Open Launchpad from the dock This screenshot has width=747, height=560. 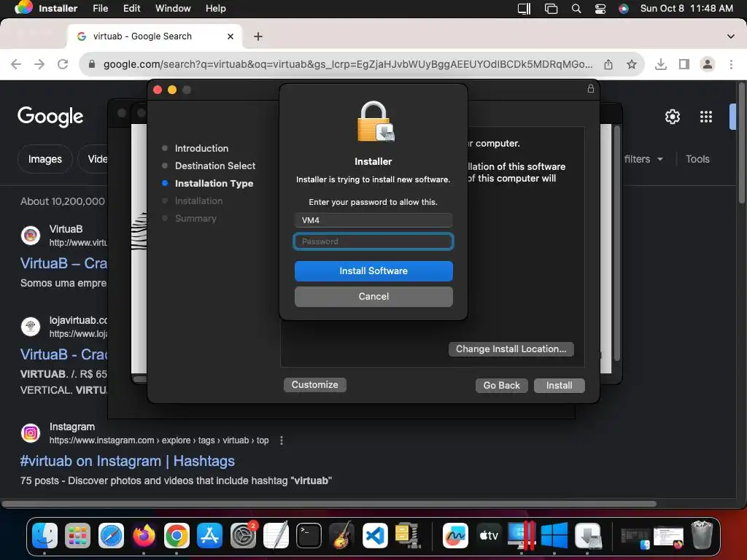click(x=77, y=536)
